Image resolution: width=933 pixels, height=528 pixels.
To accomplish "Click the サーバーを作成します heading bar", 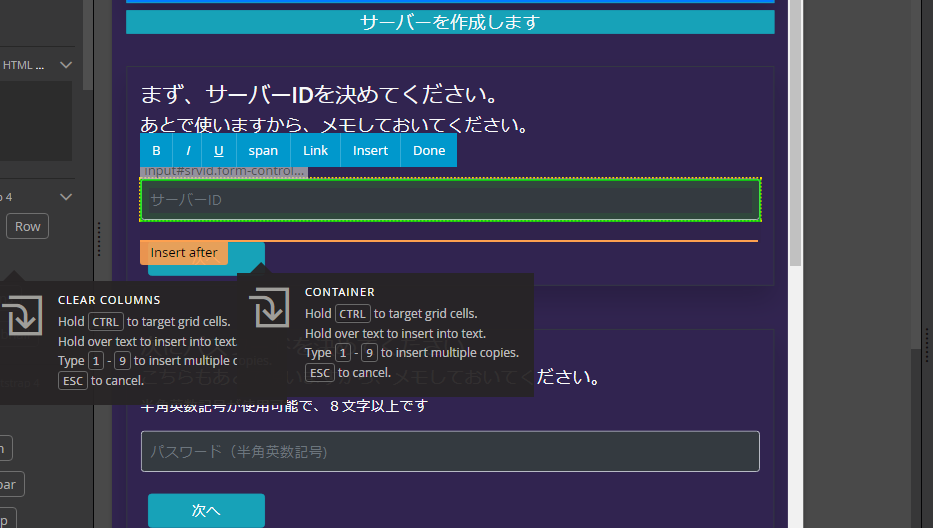I will click(x=450, y=22).
